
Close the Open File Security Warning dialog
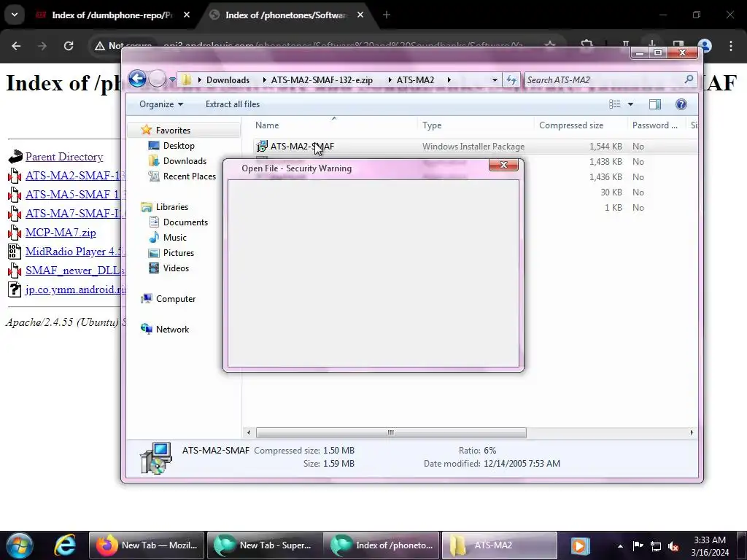(x=503, y=165)
